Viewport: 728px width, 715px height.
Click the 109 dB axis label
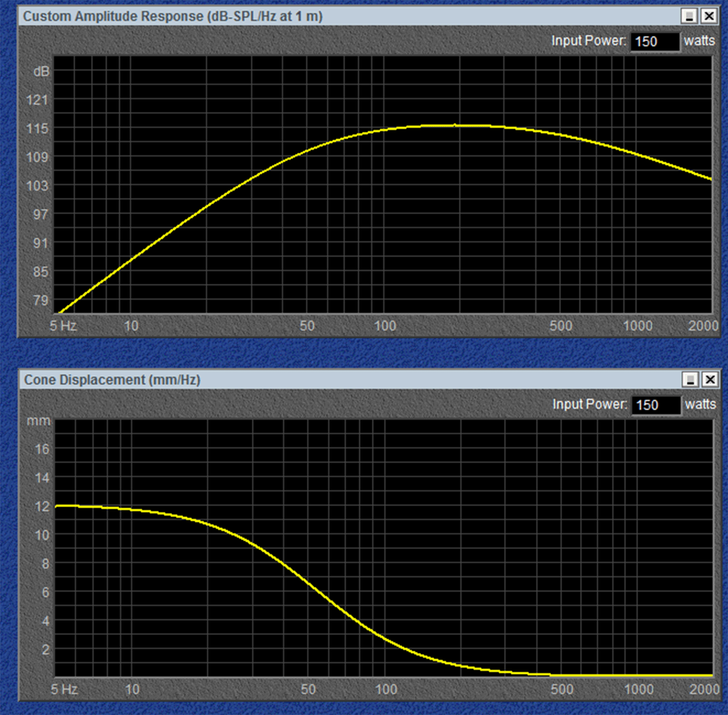pyautogui.click(x=37, y=157)
